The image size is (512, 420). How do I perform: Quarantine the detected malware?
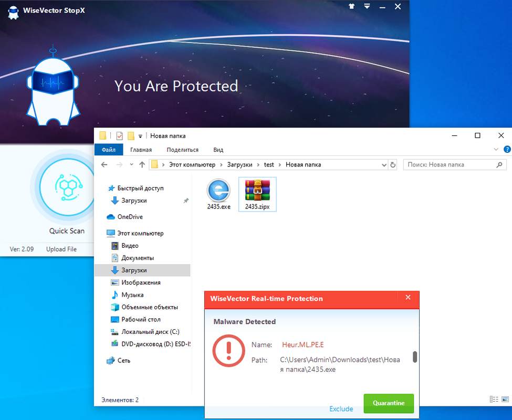point(389,403)
